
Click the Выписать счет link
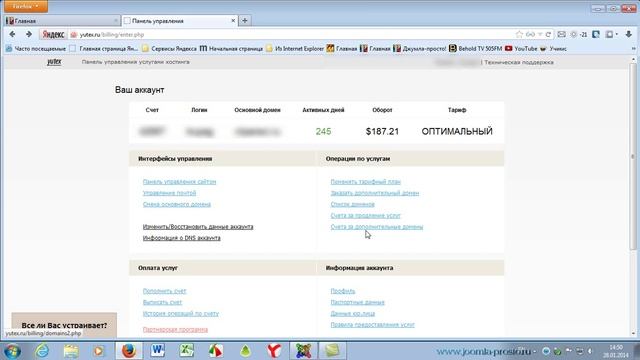tap(162, 302)
